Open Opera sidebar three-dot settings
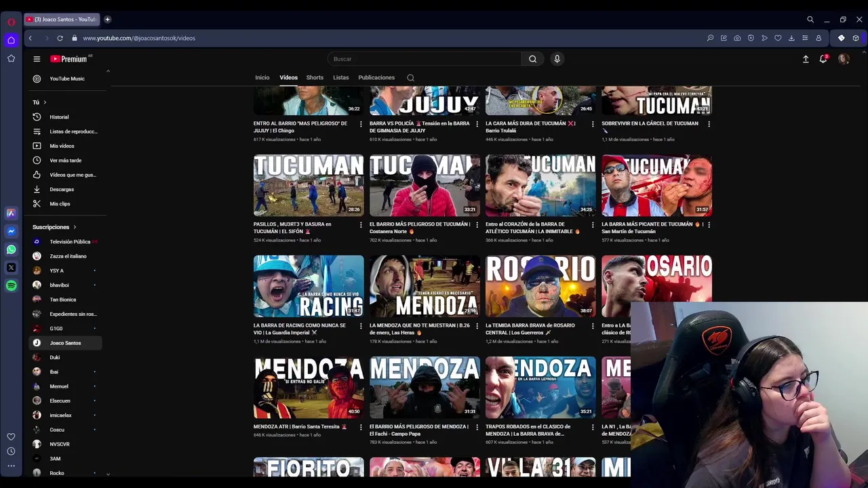The height and width of the screenshot is (488, 868). tap(11, 466)
